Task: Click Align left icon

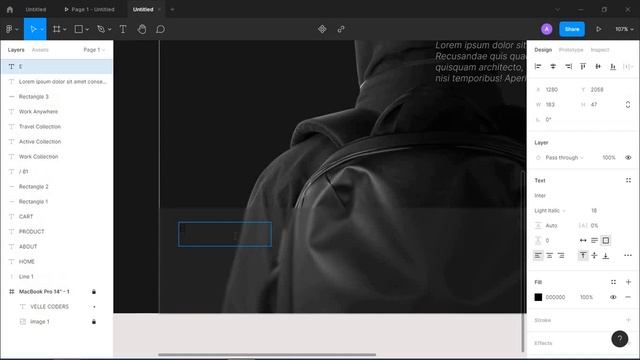Action: (x=538, y=67)
